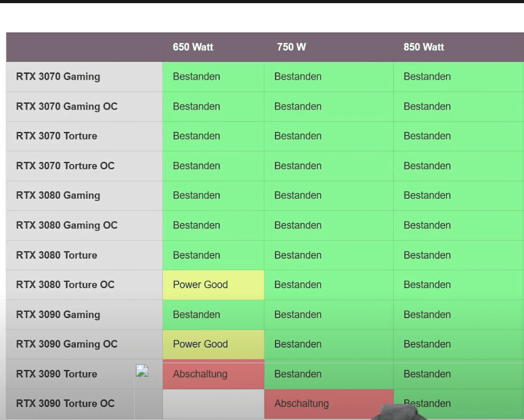Click RTX 3080 Torture 850 Watt Bestanden cell
This screenshot has height=420, width=524.
pos(459,255)
